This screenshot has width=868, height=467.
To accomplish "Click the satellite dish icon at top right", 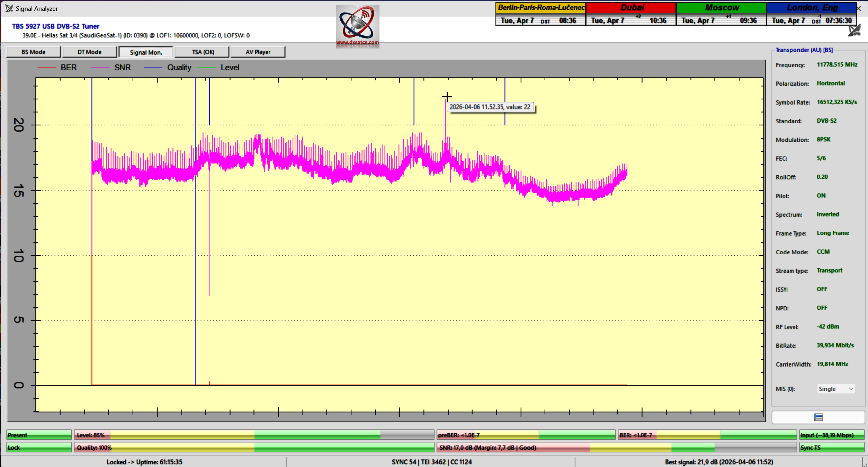I will [x=854, y=31].
